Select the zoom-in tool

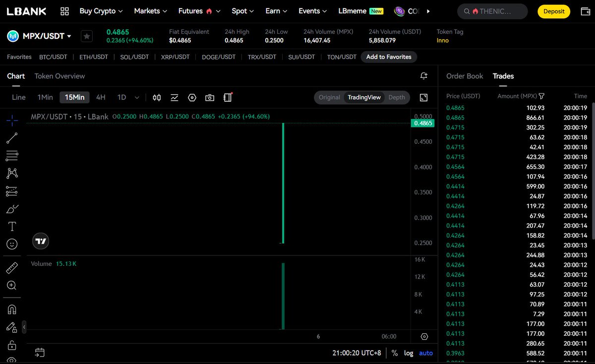click(12, 285)
